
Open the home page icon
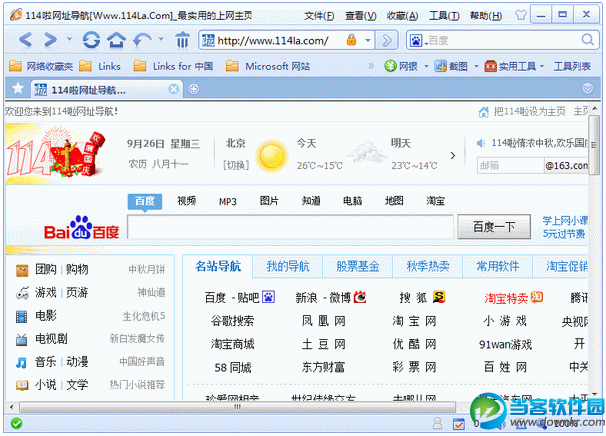point(116,40)
